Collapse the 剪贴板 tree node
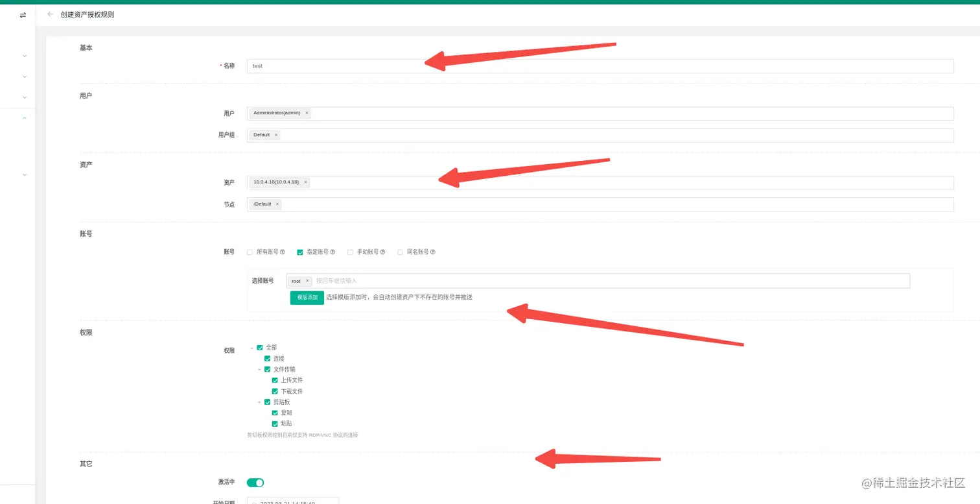 click(259, 402)
